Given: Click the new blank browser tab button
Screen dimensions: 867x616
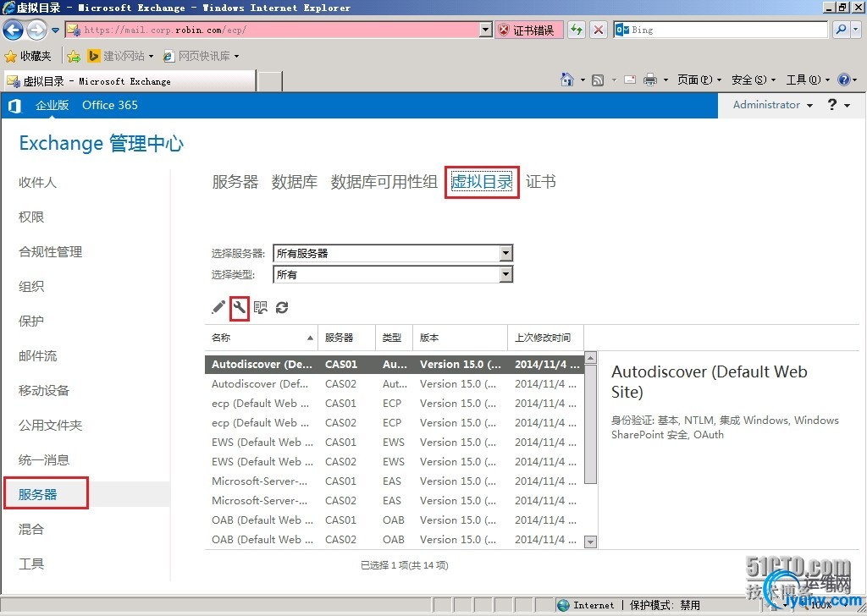Looking at the screenshot, I should pyautogui.click(x=270, y=81).
